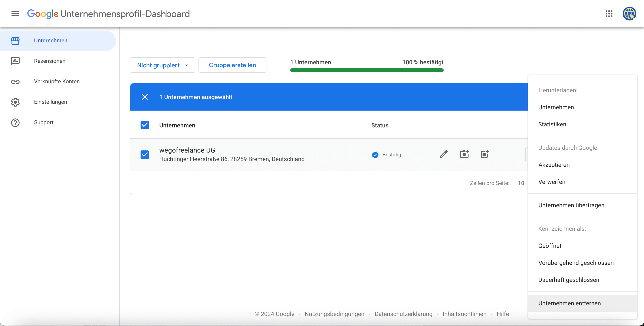Open the Zeilen pro Seite 10 selector
The image size is (644, 326).
521,183
